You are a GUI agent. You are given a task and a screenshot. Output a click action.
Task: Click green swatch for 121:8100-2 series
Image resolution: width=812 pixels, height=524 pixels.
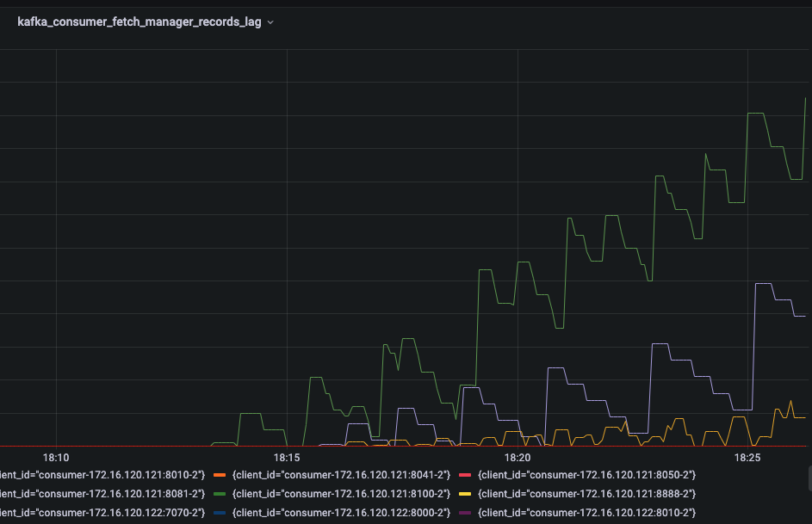[219, 494]
